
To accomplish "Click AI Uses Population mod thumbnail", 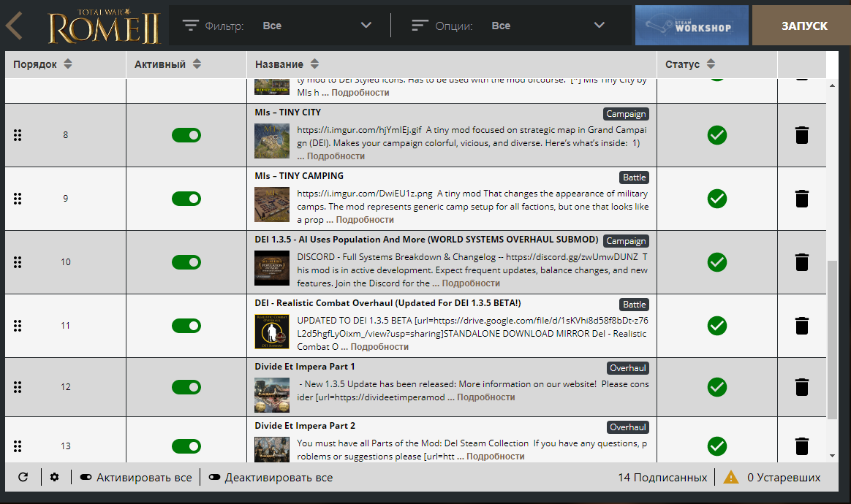I will click(272, 268).
